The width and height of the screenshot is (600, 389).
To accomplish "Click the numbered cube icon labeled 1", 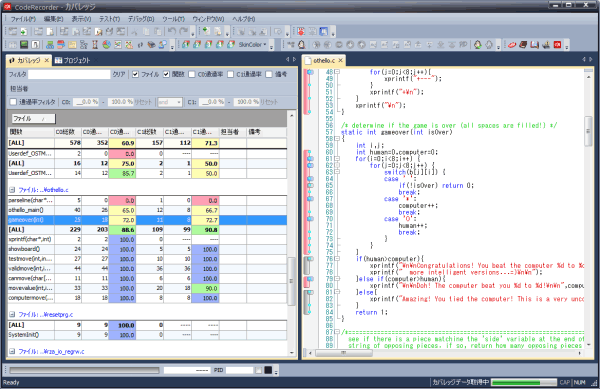I will click(186, 45).
